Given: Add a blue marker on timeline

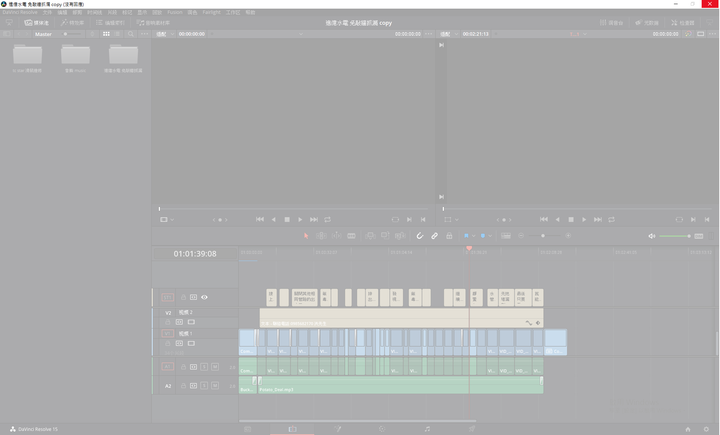Looking at the screenshot, I should click(x=483, y=236).
